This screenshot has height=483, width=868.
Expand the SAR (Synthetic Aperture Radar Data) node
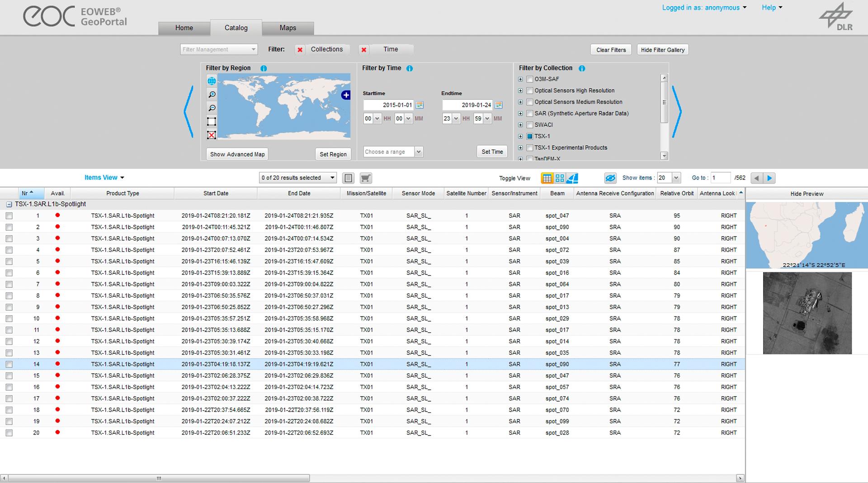[520, 114]
